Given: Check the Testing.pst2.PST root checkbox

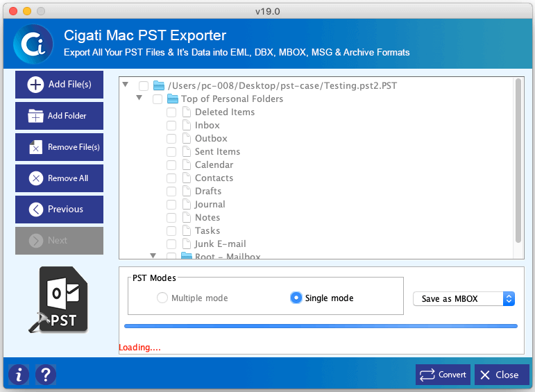Looking at the screenshot, I should (144, 85).
